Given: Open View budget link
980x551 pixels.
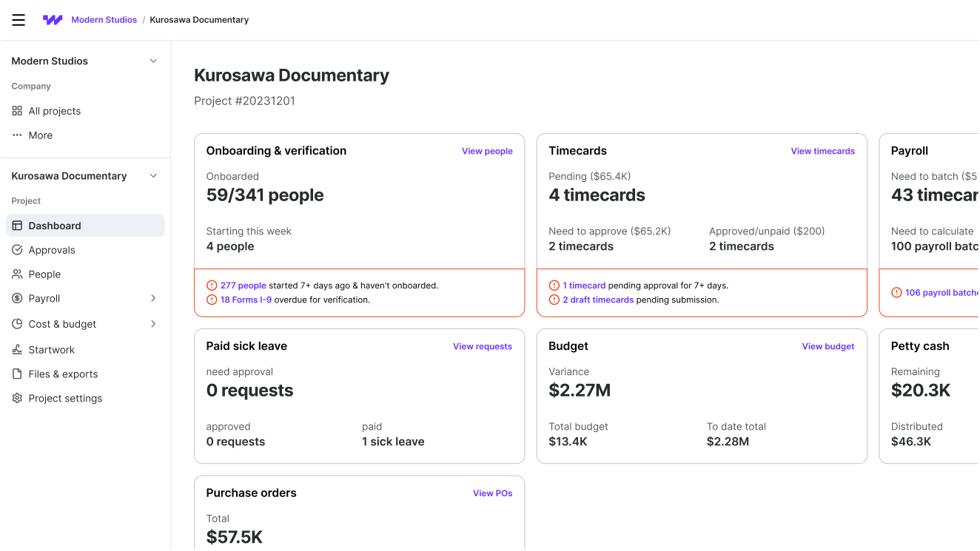Looking at the screenshot, I should point(828,346).
